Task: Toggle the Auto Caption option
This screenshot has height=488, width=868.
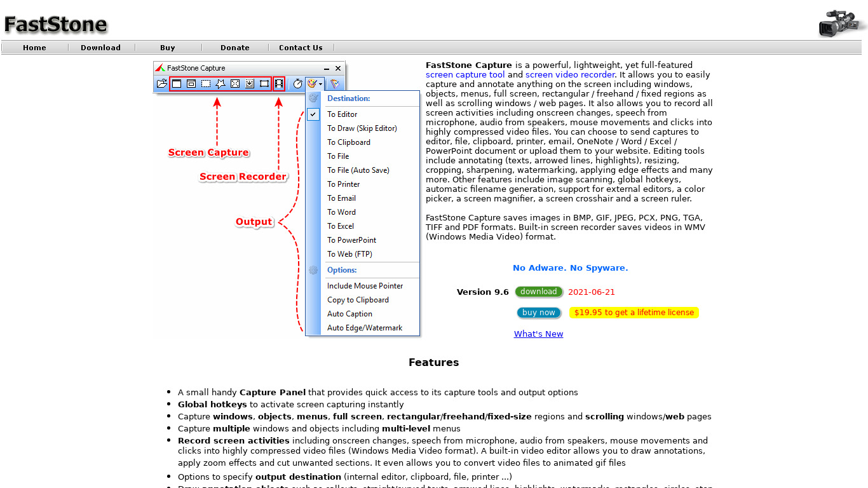Action: click(350, 314)
